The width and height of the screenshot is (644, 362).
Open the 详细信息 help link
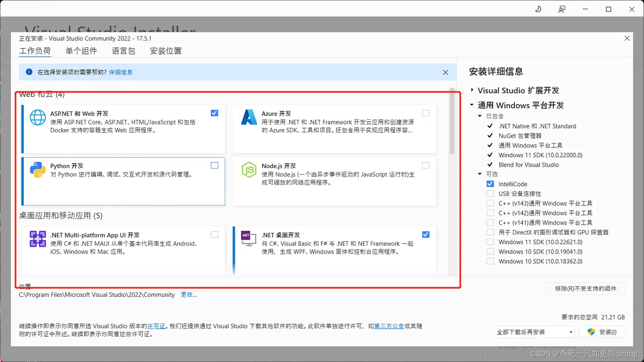pos(121,72)
